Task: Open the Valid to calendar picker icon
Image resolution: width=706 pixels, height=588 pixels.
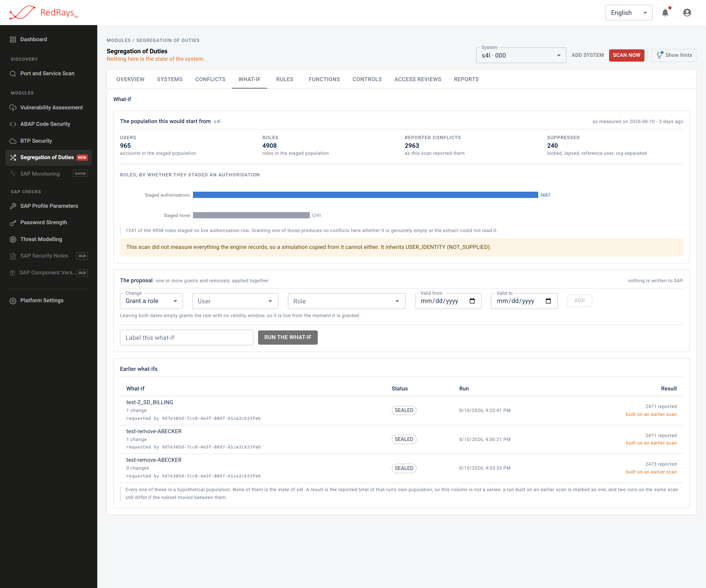Action: [x=548, y=301]
